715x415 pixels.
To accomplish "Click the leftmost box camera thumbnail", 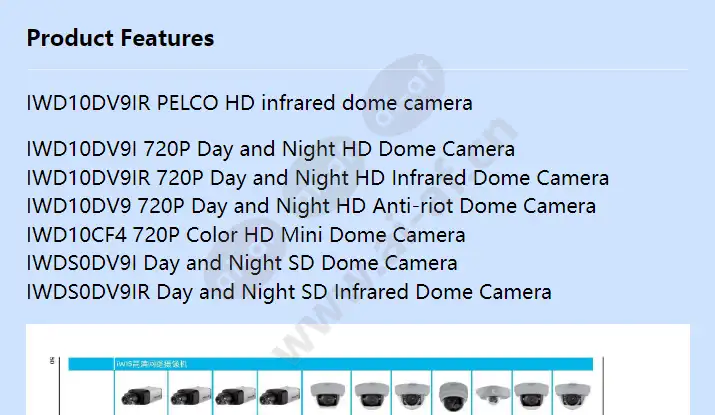I will (141, 395).
